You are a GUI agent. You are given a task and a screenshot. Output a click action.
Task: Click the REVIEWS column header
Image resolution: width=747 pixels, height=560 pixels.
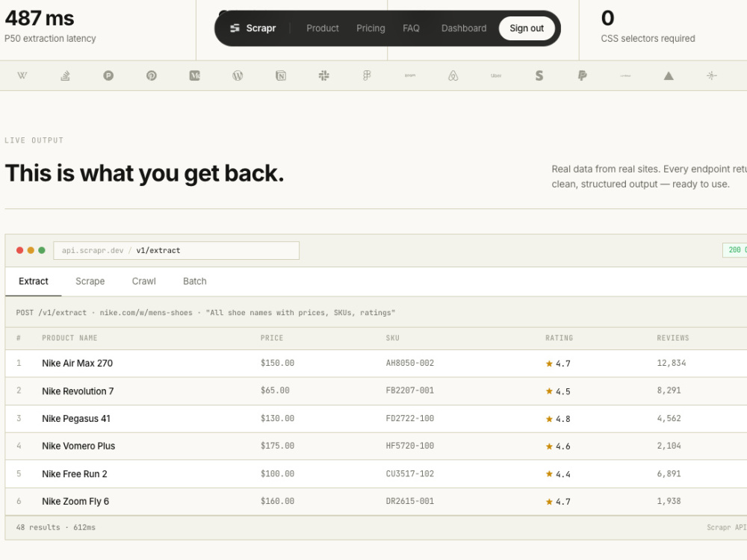pos(673,338)
